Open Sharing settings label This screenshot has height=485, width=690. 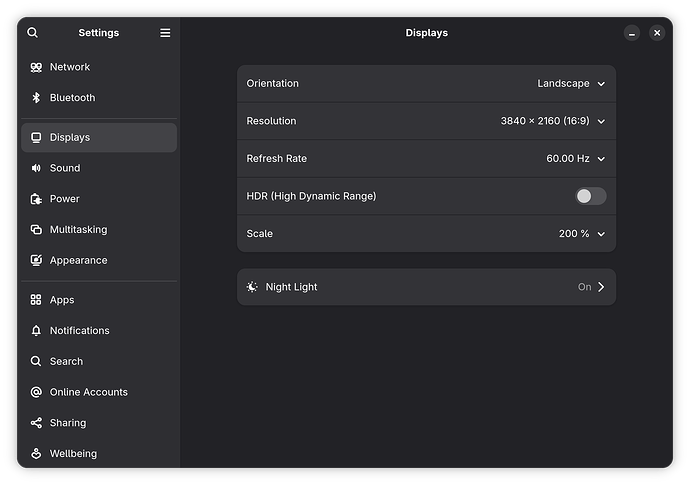pyautogui.click(x=68, y=423)
